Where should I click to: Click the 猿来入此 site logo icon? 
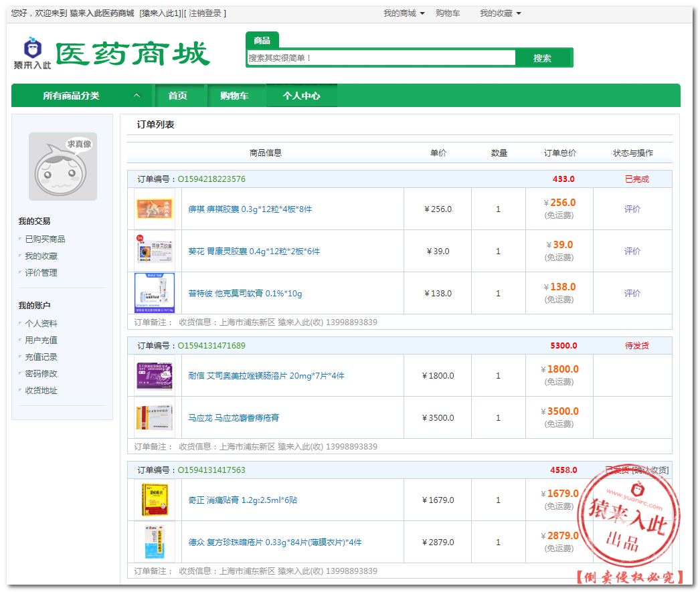click(x=32, y=53)
